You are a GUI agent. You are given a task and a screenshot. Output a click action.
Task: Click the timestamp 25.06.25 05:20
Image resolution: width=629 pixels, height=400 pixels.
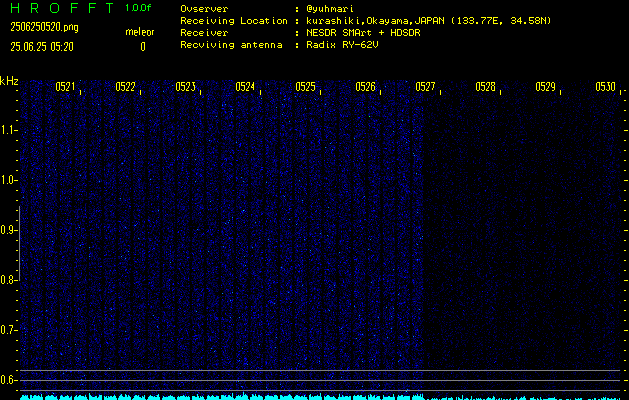pyautogui.click(x=42, y=47)
